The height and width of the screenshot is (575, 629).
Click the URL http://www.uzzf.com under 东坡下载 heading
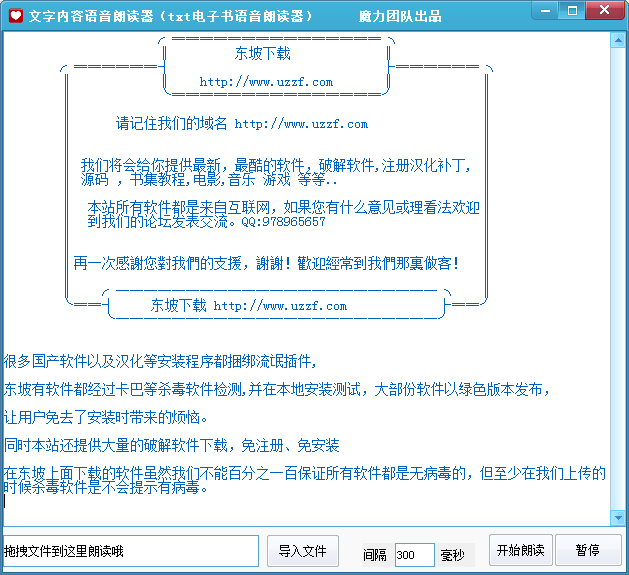pyautogui.click(x=266, y=82)
